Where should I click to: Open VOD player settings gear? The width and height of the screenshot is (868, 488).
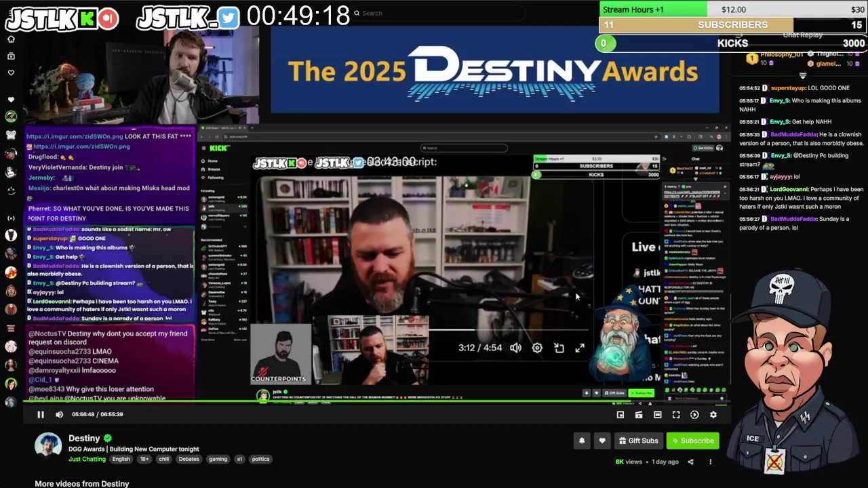pyautogui.click(x=713, y=415)
